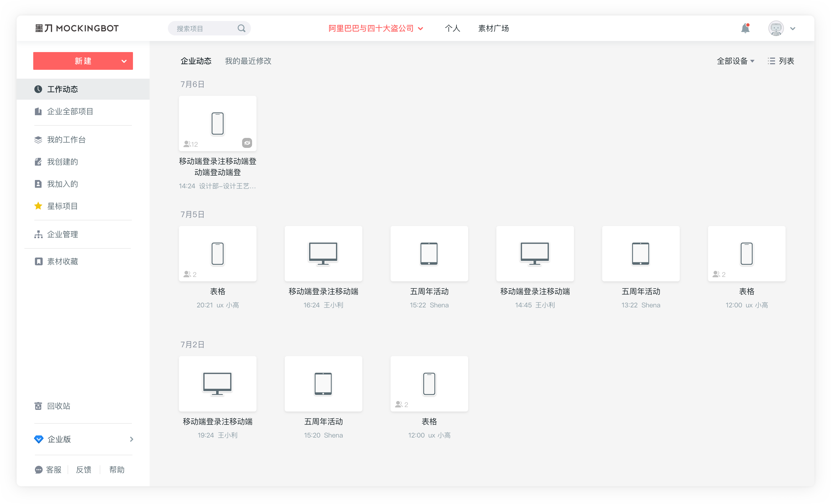The width and height of the screenshot is (831, 504).
Task: Open the 阿里巴巴与四十大盗公司 team switcher
Action: pyautogui.click(x=376, y=28)
